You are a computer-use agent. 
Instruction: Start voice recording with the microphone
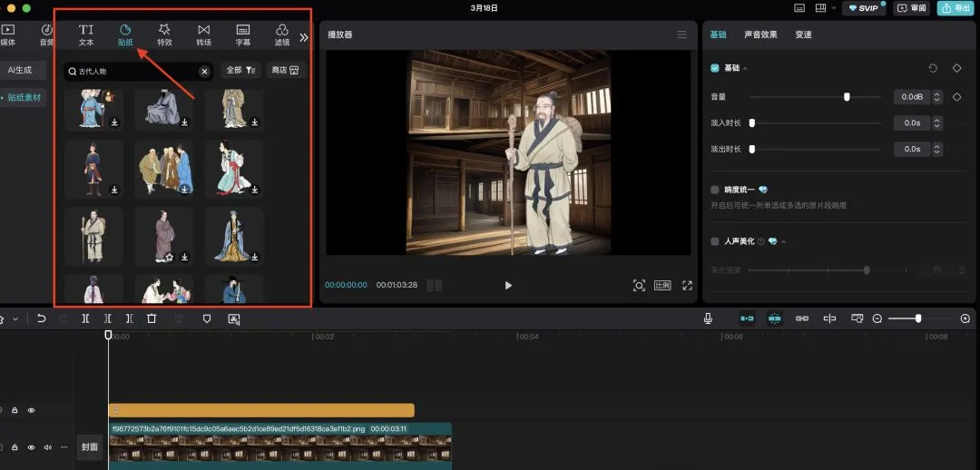(708, 318)
